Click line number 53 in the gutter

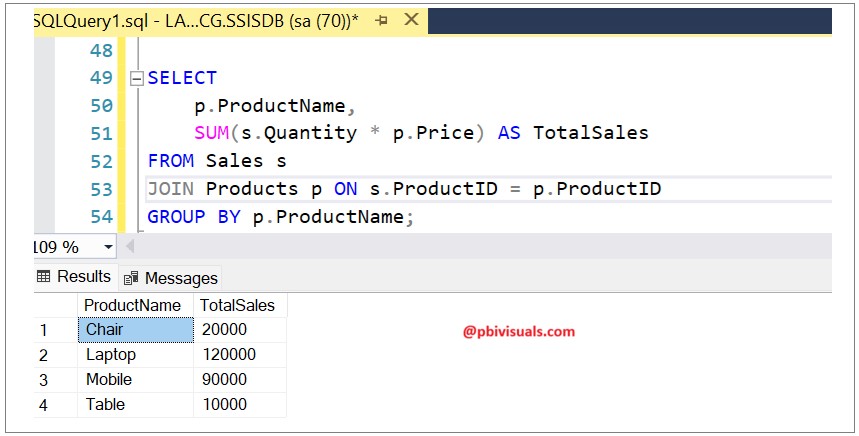point(101,190)
